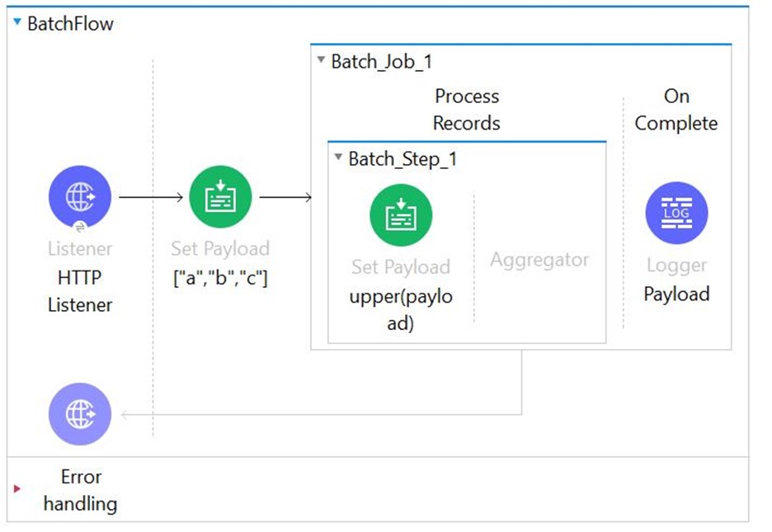Screen dimensions: 772x532
Task: Select the Batch_Job_1 scope title
Action: tap(381, 61)
